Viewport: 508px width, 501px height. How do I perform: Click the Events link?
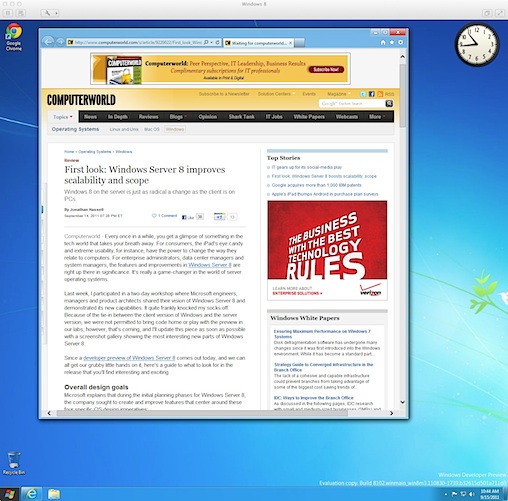[309, 94]
